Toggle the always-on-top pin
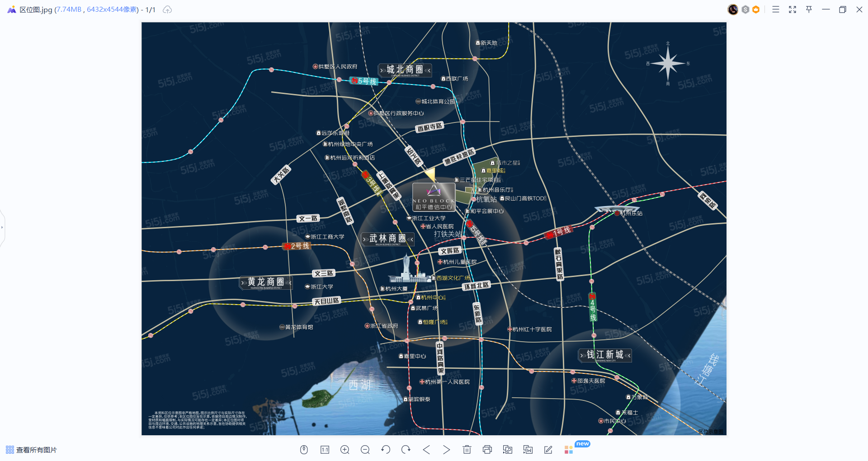This screenshot has width=868, height=461. [809, 9]
